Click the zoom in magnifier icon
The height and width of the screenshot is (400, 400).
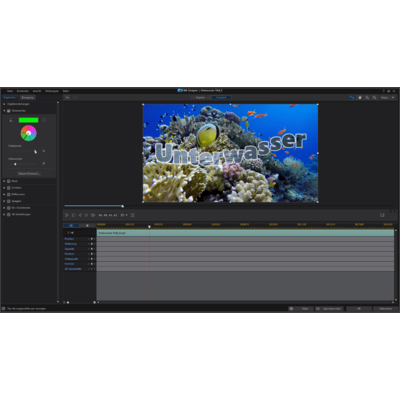click(x=367, y=98)
